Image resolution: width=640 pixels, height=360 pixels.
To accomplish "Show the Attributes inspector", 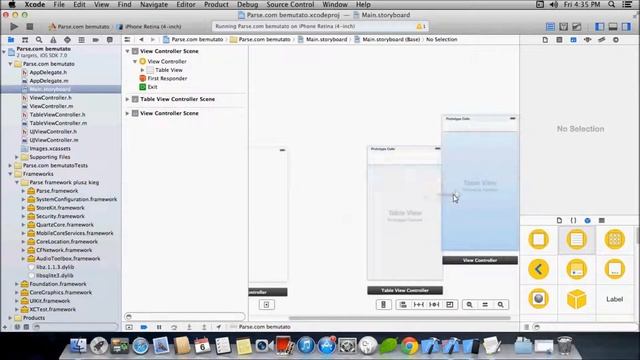I will pyautogui.click(x=587, y=40).
